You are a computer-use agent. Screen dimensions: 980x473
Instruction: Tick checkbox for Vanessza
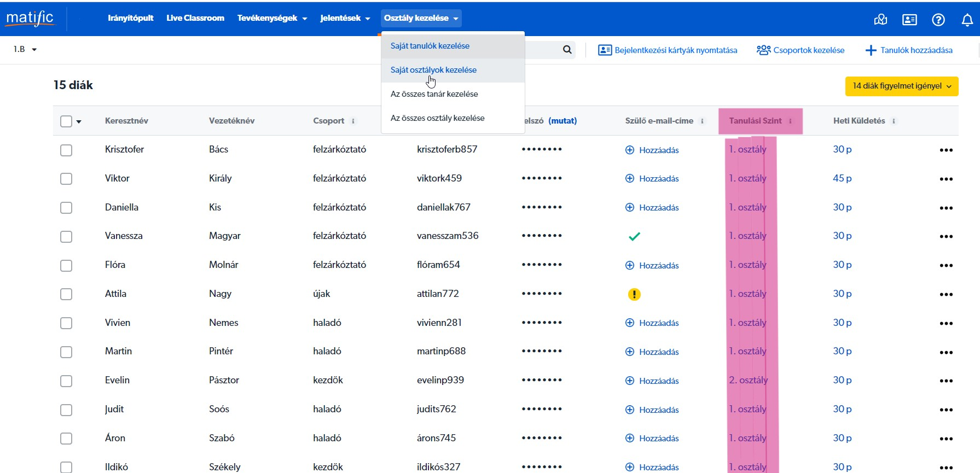tap(66, 237)
